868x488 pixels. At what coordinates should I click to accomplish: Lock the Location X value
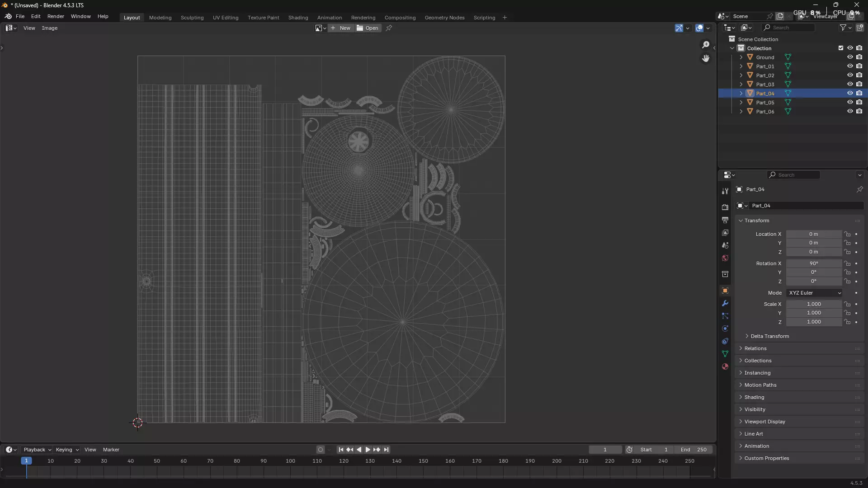[848, 234]
